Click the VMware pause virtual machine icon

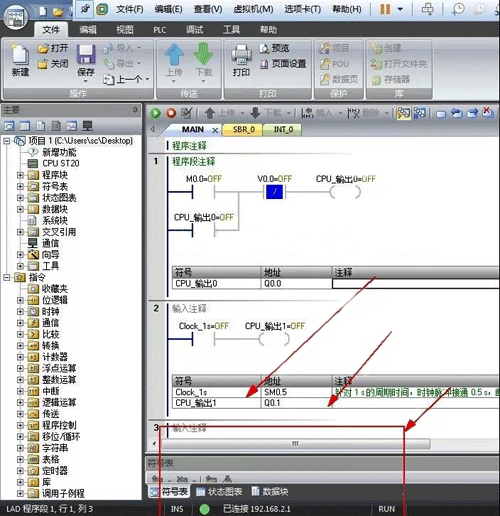click(385, 9)
